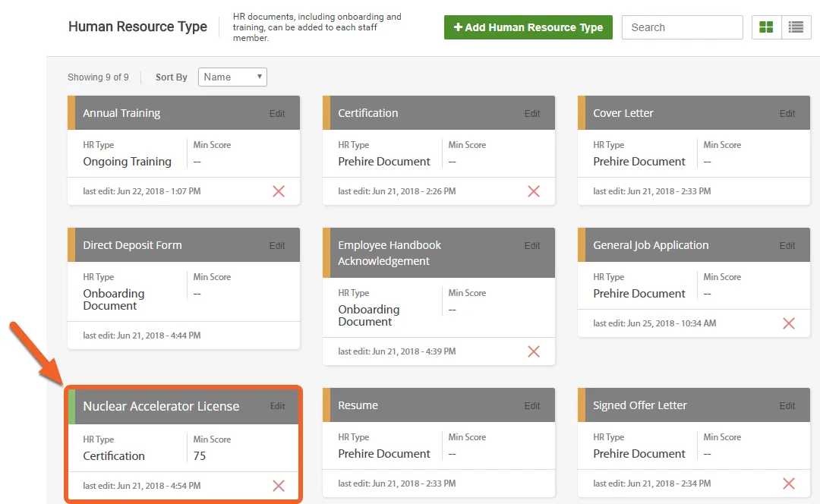Click the Human Resource Type page heading

(x=137, y=27)
